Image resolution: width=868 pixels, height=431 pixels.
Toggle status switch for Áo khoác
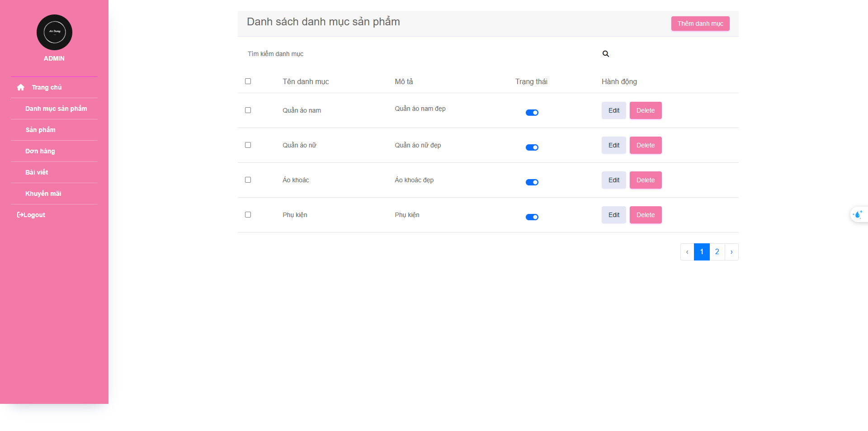pos(532,182)
